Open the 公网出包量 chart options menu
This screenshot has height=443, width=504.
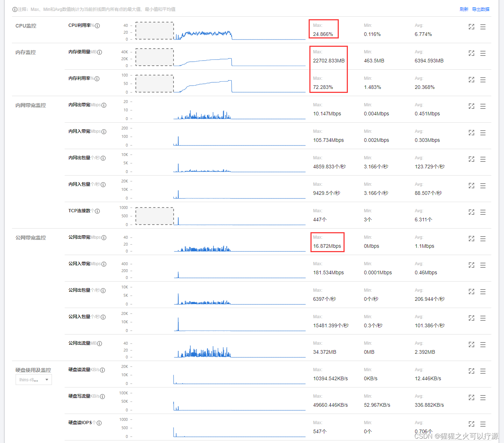483,292
